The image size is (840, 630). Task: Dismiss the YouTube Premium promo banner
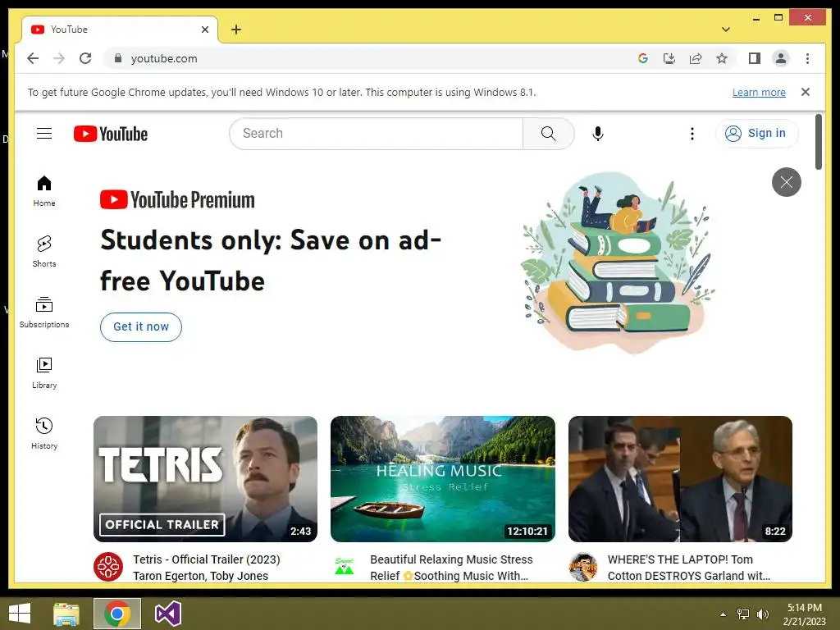(x=786, y=182)
